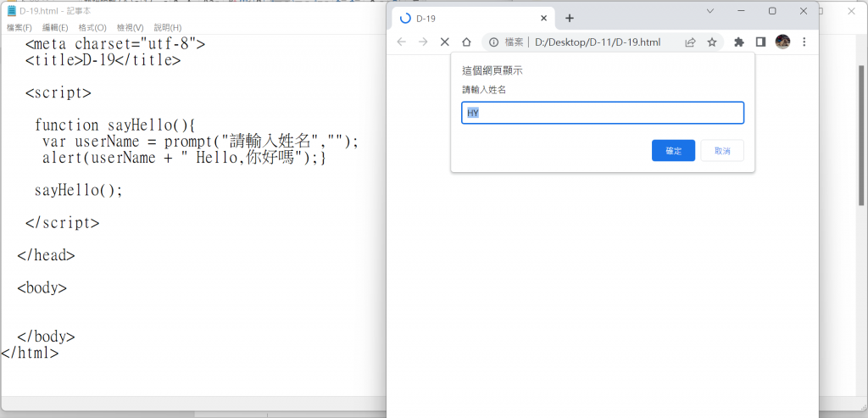Click the name input field containing HY
The height and width of the screenshot is (418, 868).
[603, 113]
